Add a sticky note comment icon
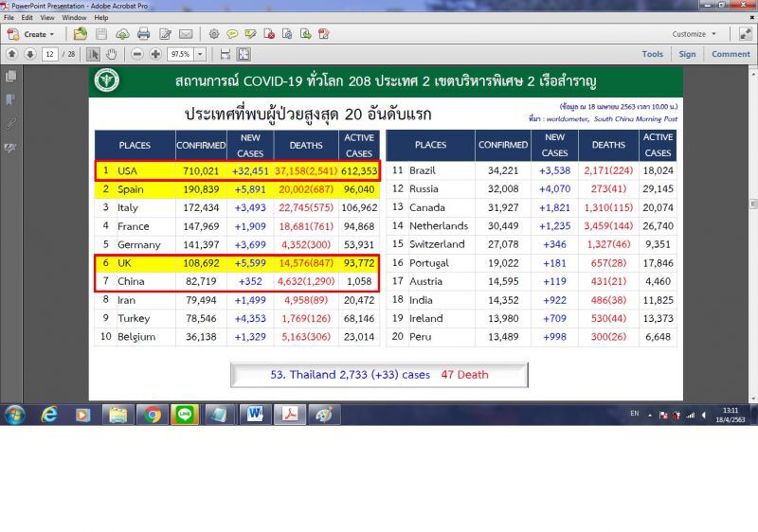Viewport: 758px width, 532px height. (x=232, y=34)
